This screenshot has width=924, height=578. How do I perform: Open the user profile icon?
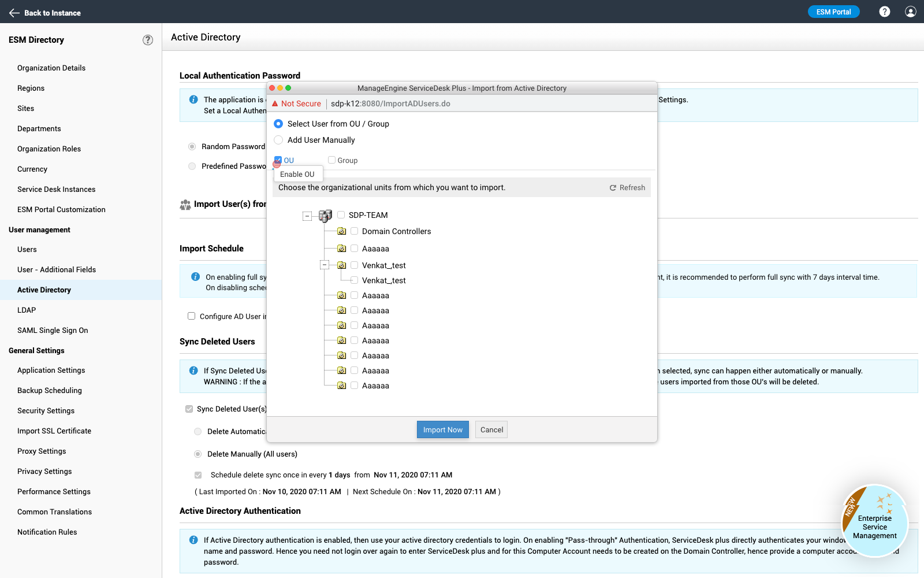910,12
